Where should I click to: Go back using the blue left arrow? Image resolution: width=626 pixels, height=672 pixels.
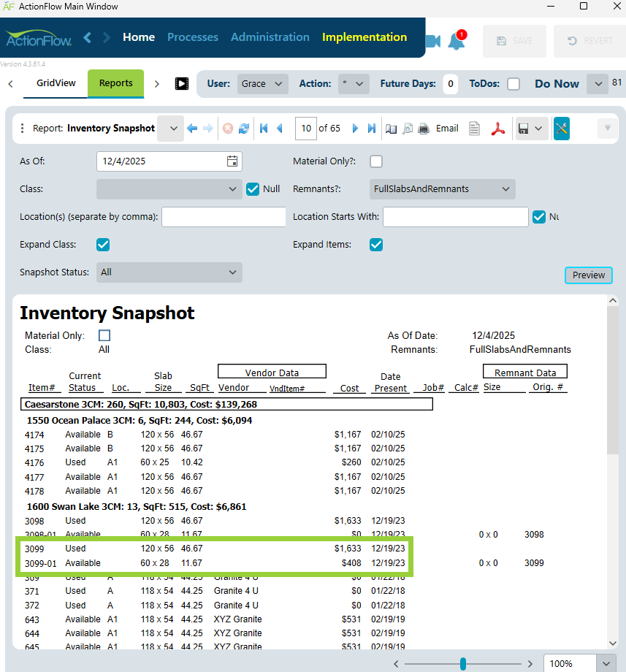click(192, 128)
